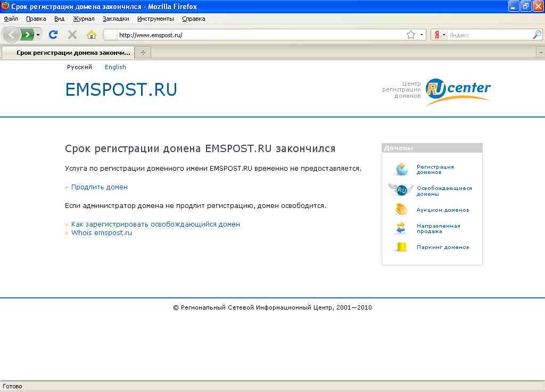Click the domain registration globe icon
545x392 pixels.
click(401, 170)
